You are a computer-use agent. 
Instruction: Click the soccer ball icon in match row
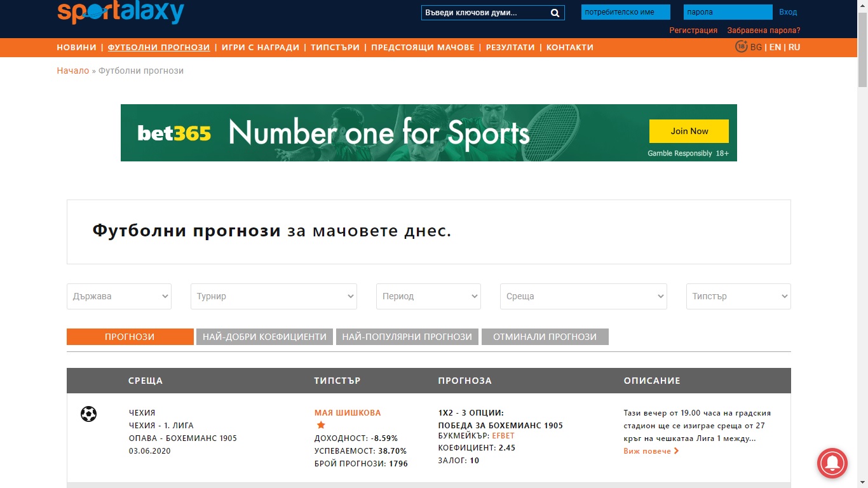(88, 414)
